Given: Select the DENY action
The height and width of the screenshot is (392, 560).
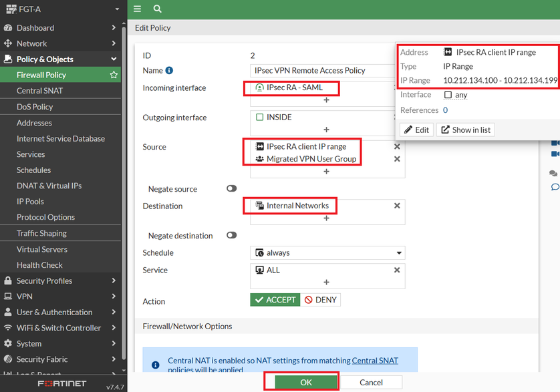Looking at the screenshot, I should [x=320, y=300].
